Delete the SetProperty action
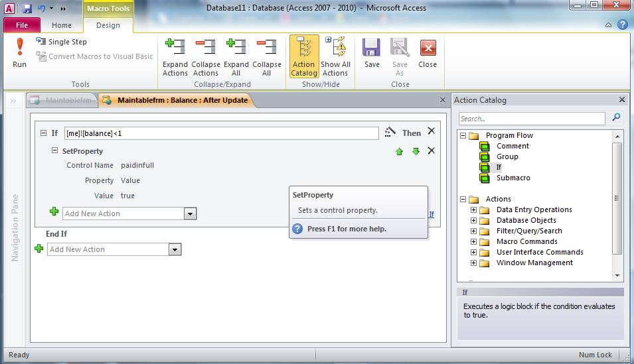Image resolution: width=634 pixels, height=364 pixels. (x=431, y=151)
